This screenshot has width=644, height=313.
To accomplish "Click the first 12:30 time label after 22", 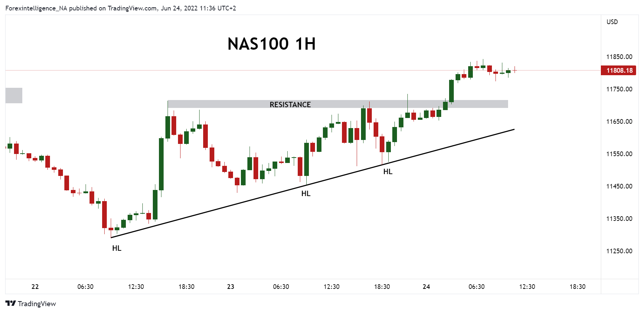I will pos(136,287).
